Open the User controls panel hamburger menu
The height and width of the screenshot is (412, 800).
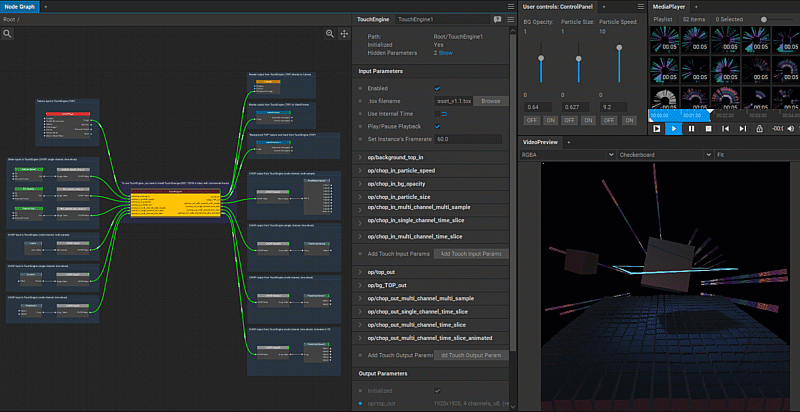point(641,7)
